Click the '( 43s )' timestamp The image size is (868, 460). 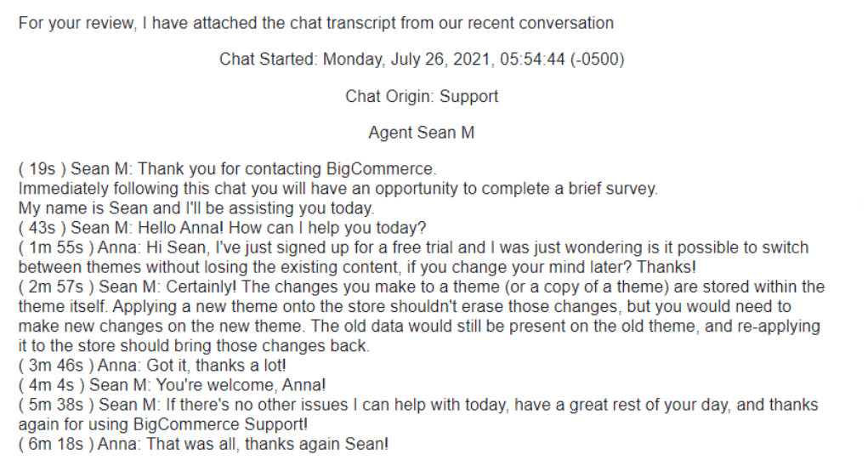pyautogui.click(x=42, y=228)
